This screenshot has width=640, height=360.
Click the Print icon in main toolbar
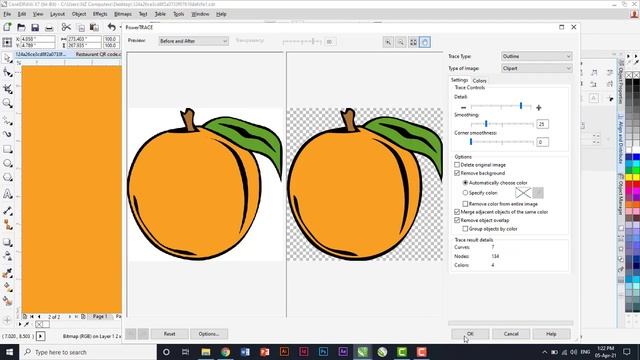click(x=49, y=28)
